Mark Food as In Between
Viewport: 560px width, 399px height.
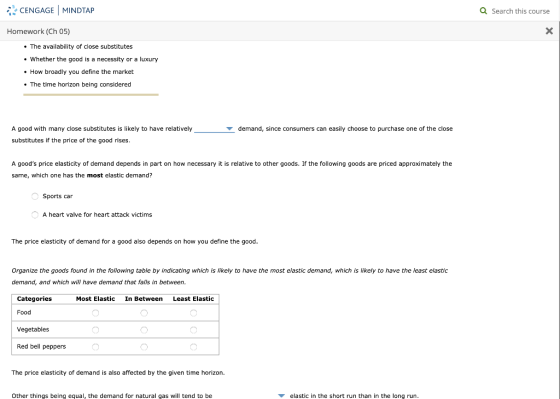tap(144, 313)
